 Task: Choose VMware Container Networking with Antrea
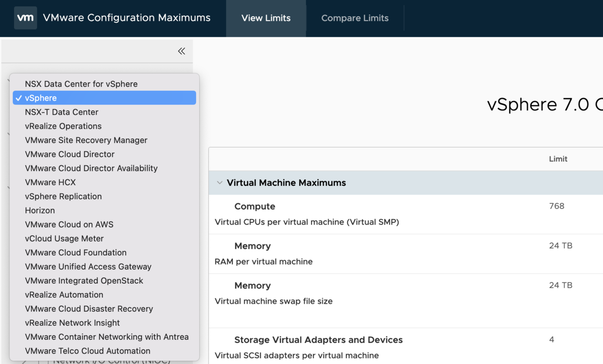tap(105, 337)
